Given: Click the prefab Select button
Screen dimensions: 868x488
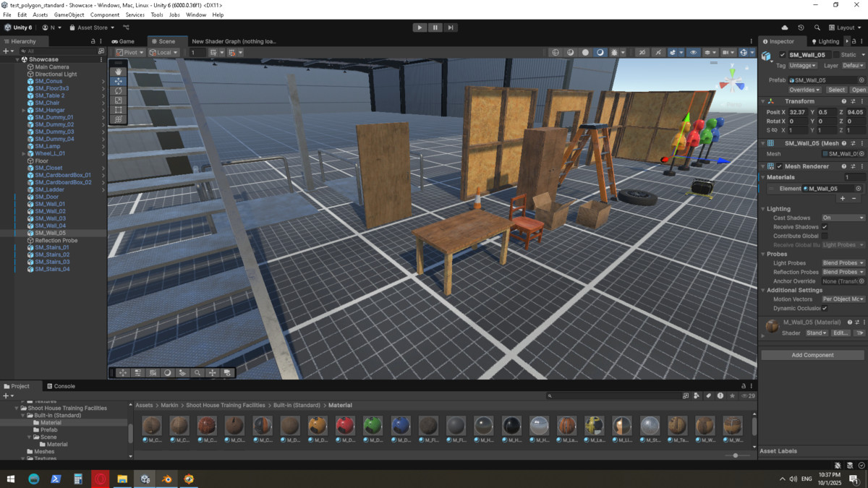Looking at the screenshot, I should [x=836, y=90].
